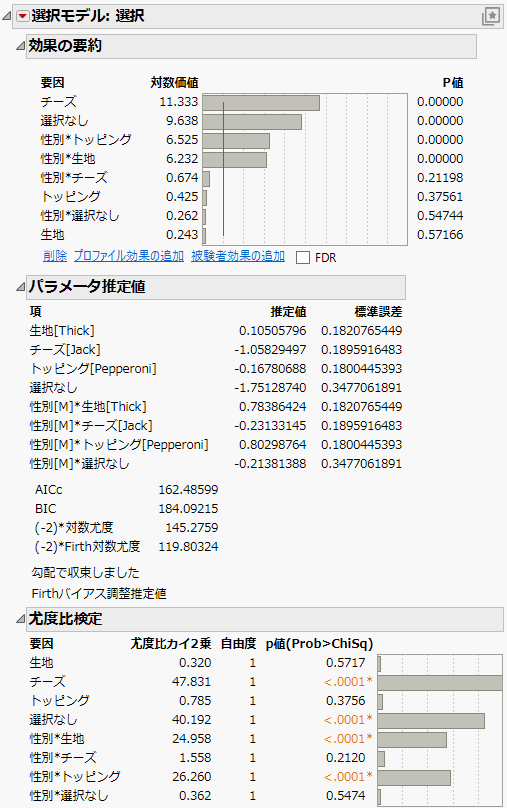This screenshot has height=808, width=507.
Task: Click チーズ row in 尤度比検定
Action: [48, 682]
